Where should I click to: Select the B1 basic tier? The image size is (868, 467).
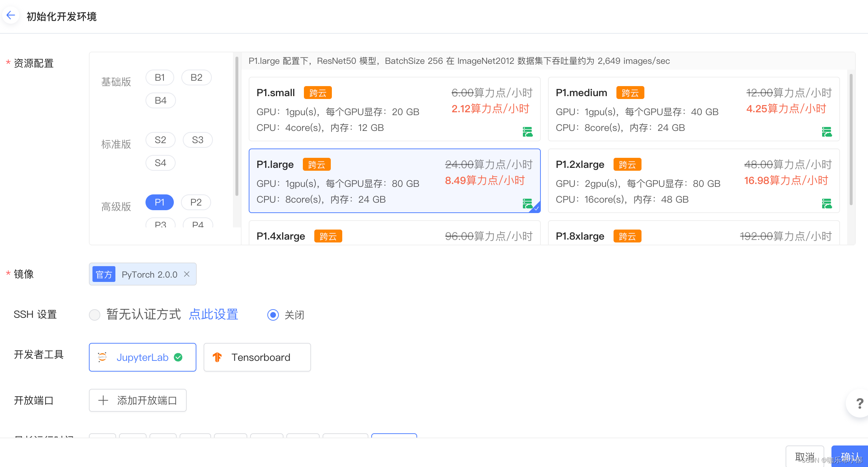160,77
